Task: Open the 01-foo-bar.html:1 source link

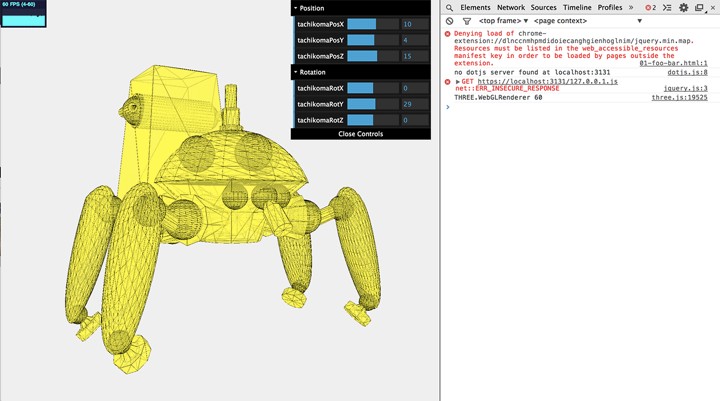Action: pyautogui.click(x=673, y=63)
